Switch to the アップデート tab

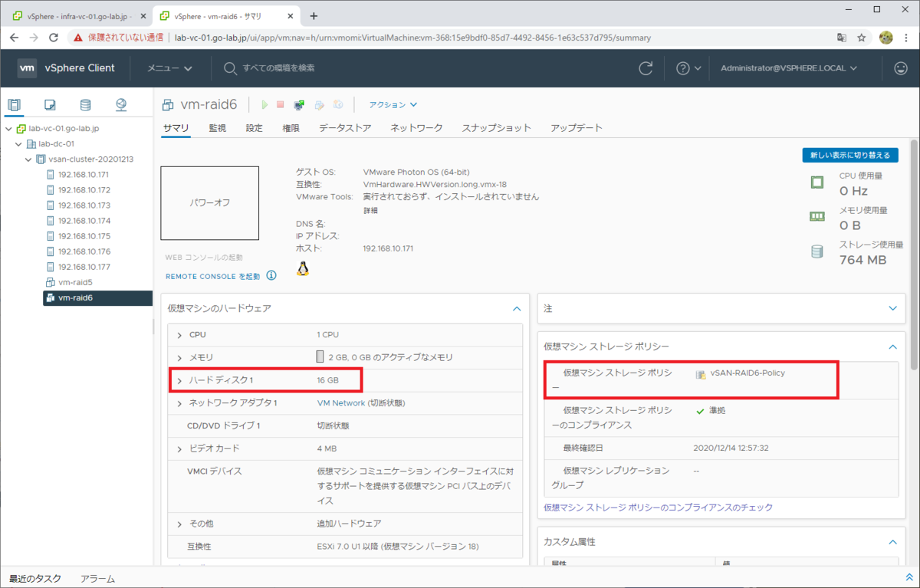[577, 128]
